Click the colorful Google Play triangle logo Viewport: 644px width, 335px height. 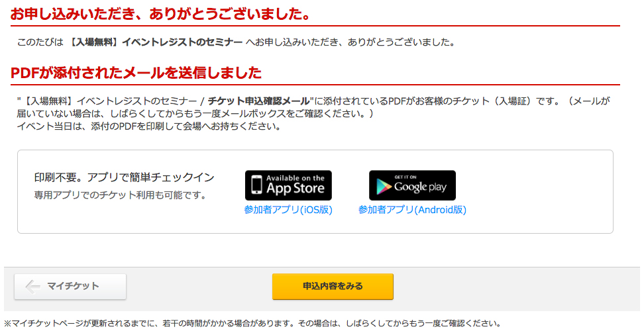click(x=384, y=187)
